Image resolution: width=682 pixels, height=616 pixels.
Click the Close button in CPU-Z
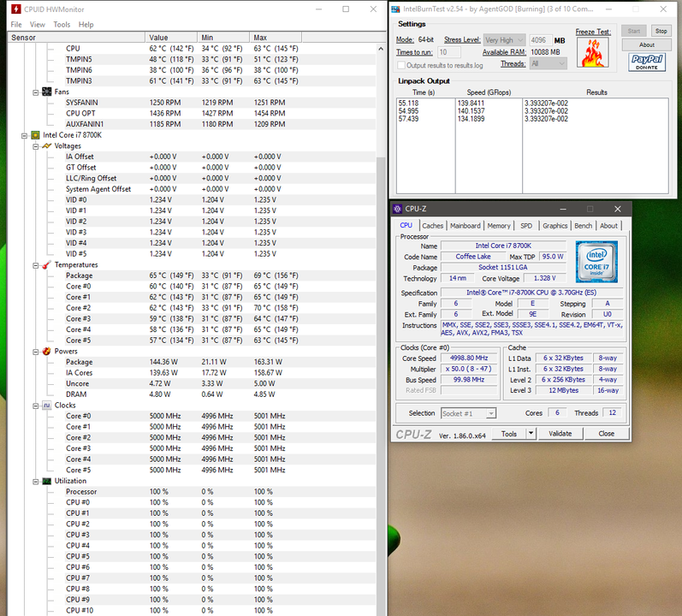click(607, 434)
